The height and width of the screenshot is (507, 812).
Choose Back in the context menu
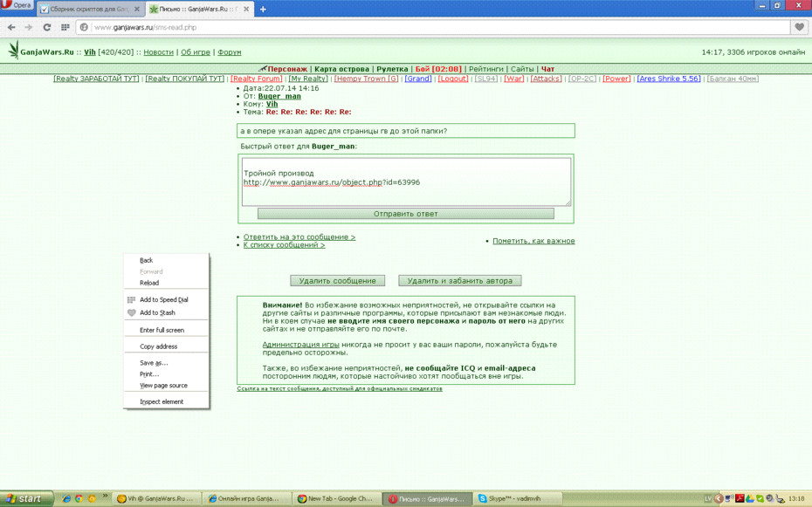pos(166,260)
